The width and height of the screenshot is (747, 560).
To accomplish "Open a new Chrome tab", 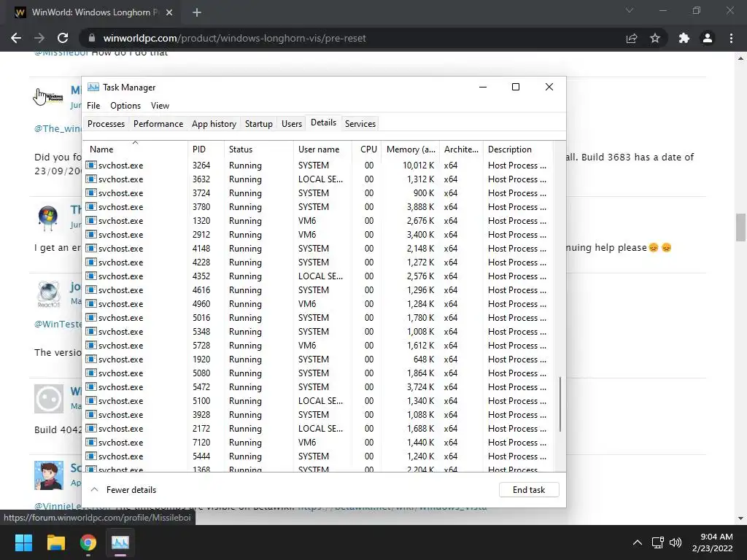I will coord(197,12).
